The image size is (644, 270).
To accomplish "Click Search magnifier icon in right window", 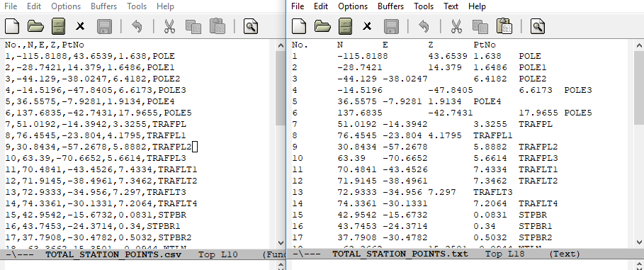I will pyautogui.click(x=538, y=26).
